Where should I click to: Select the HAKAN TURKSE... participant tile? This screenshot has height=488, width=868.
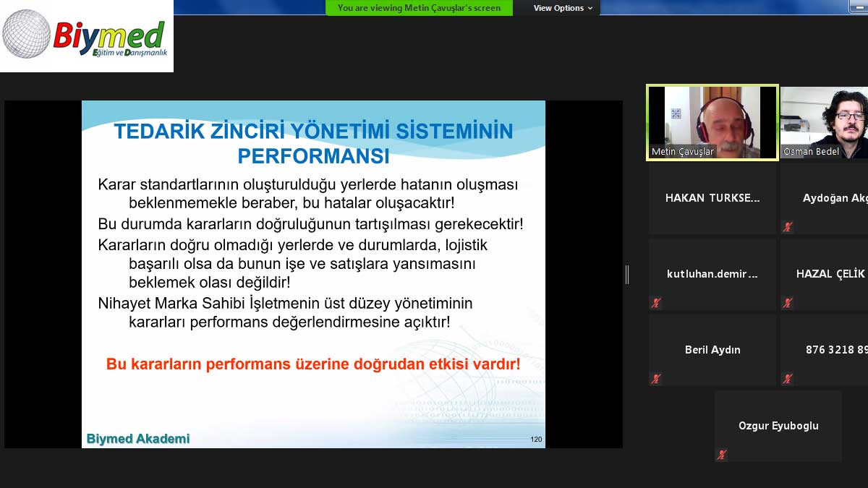(712, 198)
